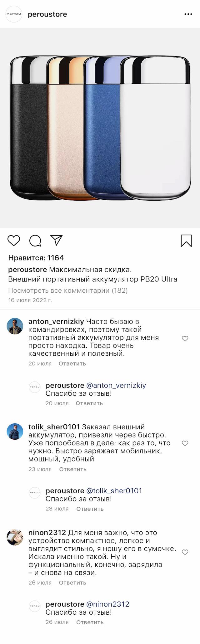Reply to ninon2312's comment

(72, 583)
